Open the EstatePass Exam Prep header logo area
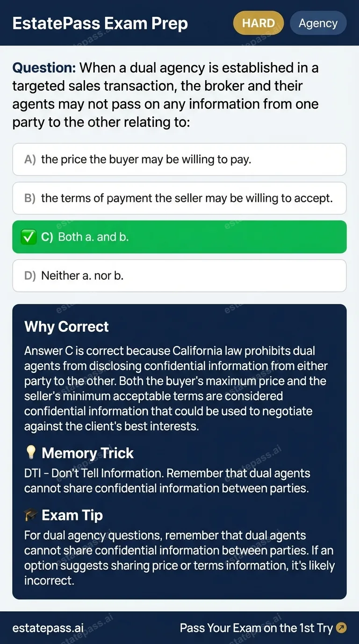 [x=101, y=23]
